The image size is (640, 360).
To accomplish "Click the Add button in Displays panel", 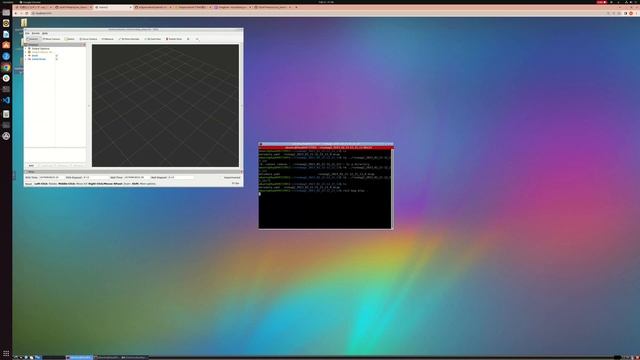I will [x=31, y=165].
